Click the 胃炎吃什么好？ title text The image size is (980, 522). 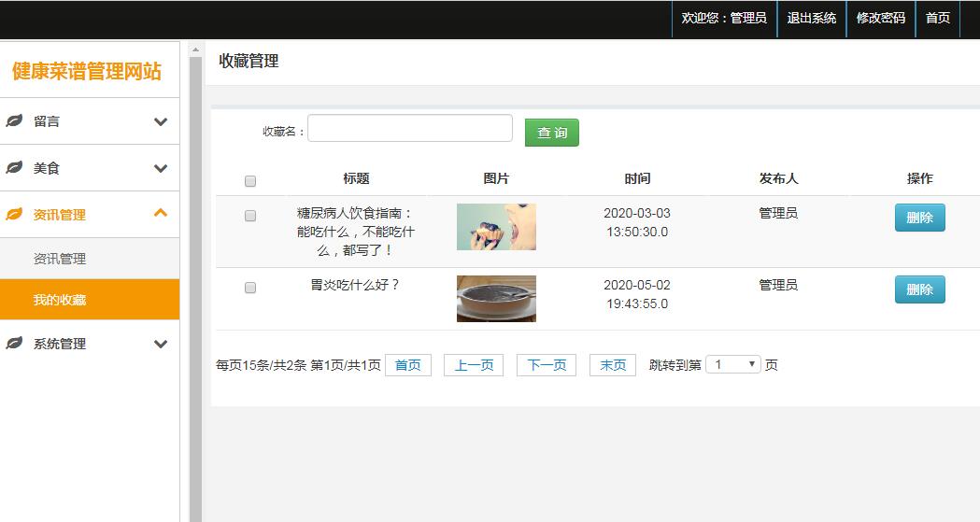pyautogui.click(x=356, y=285)
